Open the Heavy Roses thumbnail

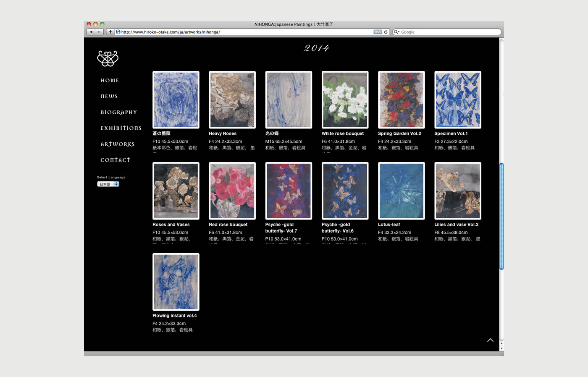point(232,100)
